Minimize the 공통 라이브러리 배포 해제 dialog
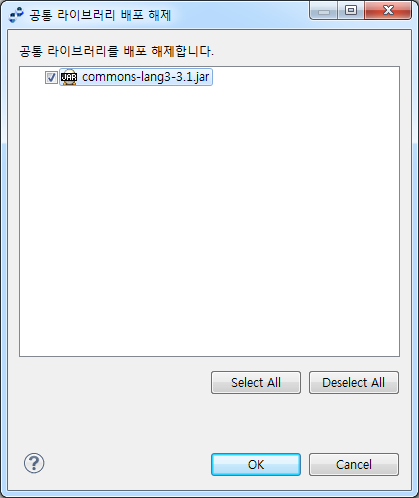 324,11
